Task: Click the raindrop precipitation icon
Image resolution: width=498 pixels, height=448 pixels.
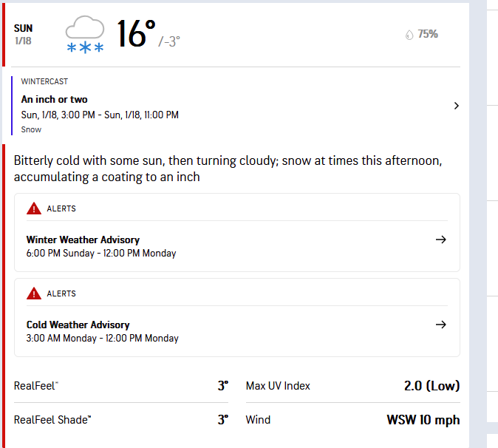Action: coord(409,34)
